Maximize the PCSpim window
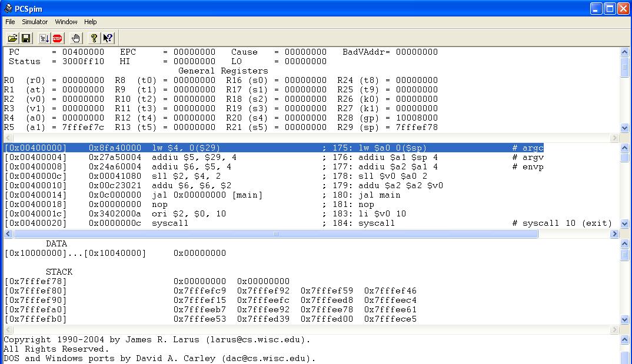 click(610, 8)
